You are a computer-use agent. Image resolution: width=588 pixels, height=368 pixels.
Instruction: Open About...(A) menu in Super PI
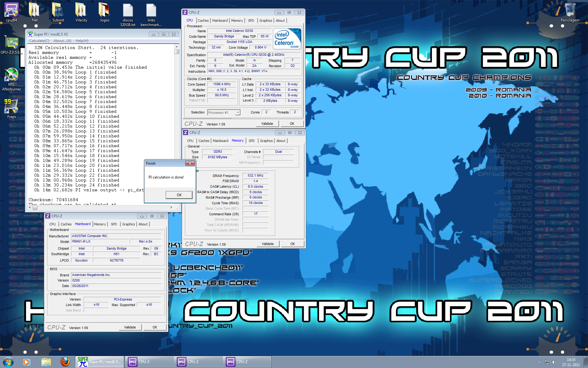click(x=62, y=41)
